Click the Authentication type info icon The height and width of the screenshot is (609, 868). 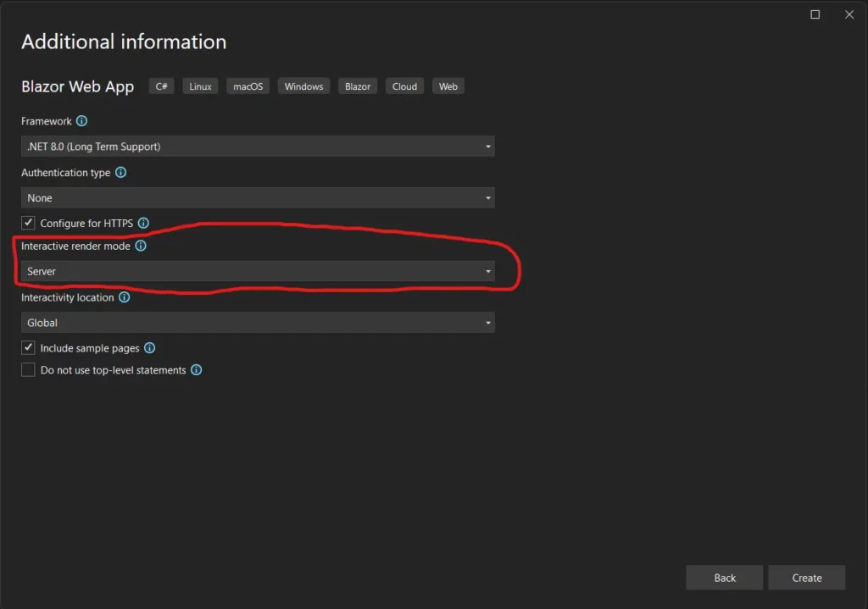point(120,172)
